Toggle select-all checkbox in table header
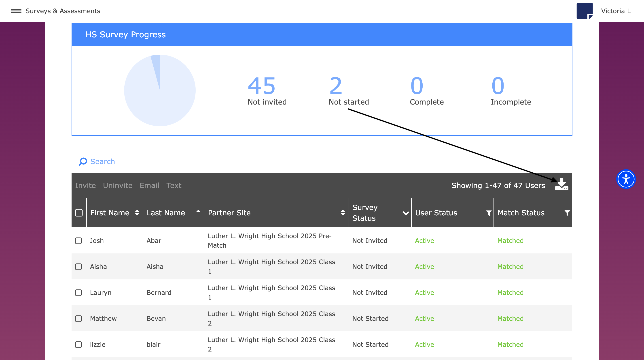This screenshot has height=360, width=644. 79,213
